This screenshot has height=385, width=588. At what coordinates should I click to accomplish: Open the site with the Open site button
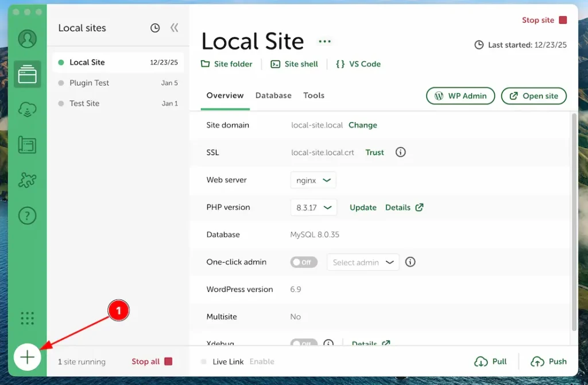pyautogui.click(x=533, y=96)
